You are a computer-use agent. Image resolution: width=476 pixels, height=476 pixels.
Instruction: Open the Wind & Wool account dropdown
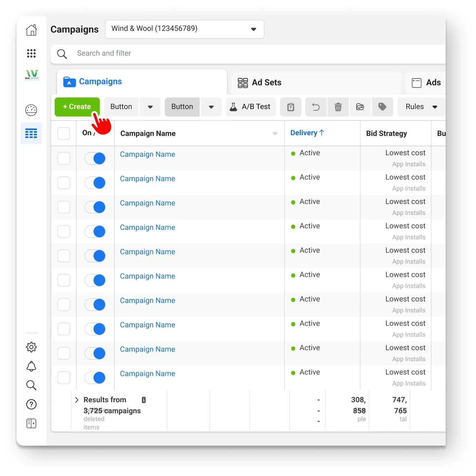(185, 29)
